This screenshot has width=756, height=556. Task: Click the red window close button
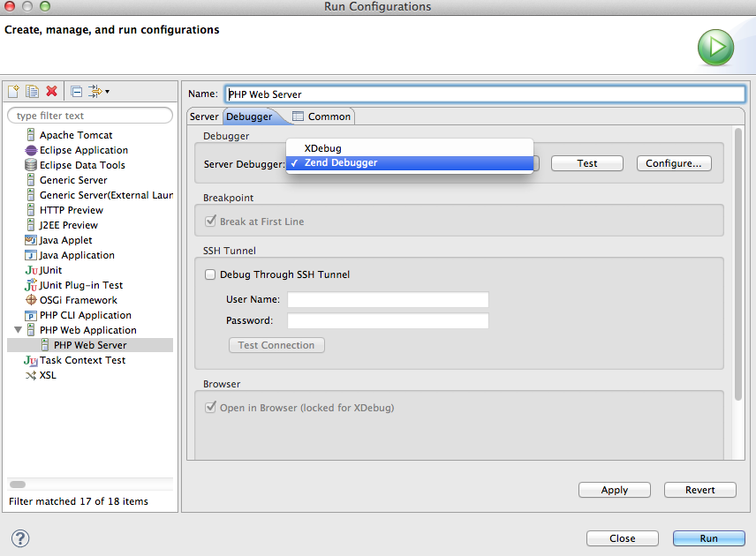[x=9, y=6]
